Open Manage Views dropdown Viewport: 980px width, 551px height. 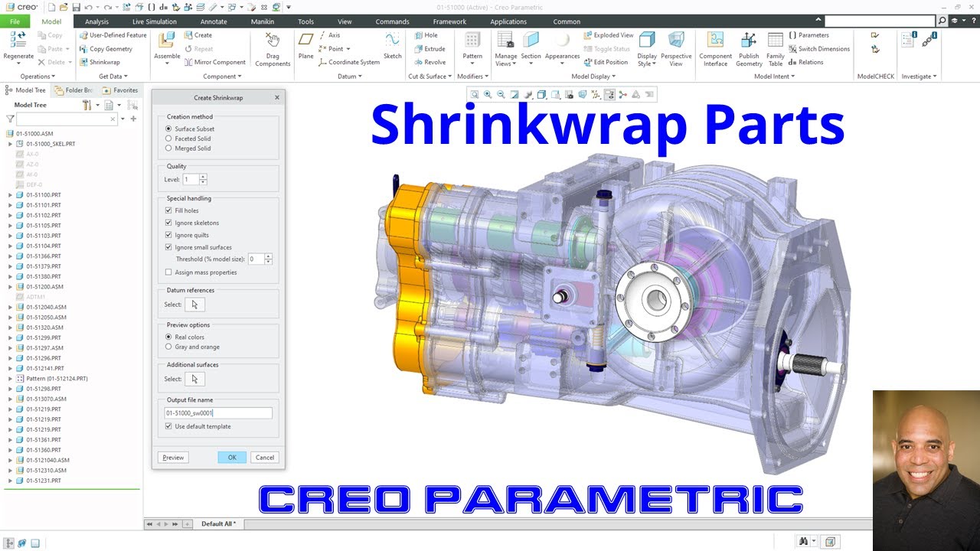pyautogui.click(x=506, y=60)
